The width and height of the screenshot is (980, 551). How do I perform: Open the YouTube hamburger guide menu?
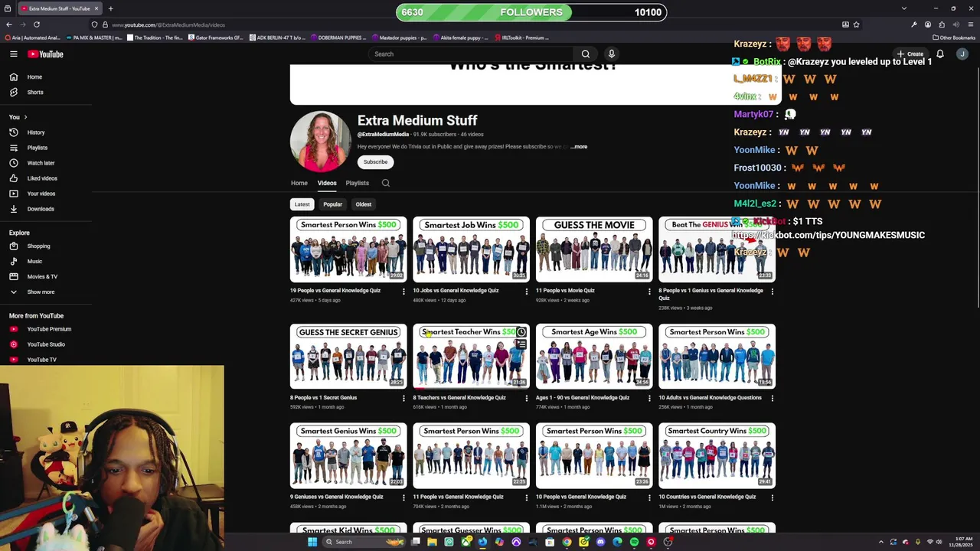coord(13,54)
